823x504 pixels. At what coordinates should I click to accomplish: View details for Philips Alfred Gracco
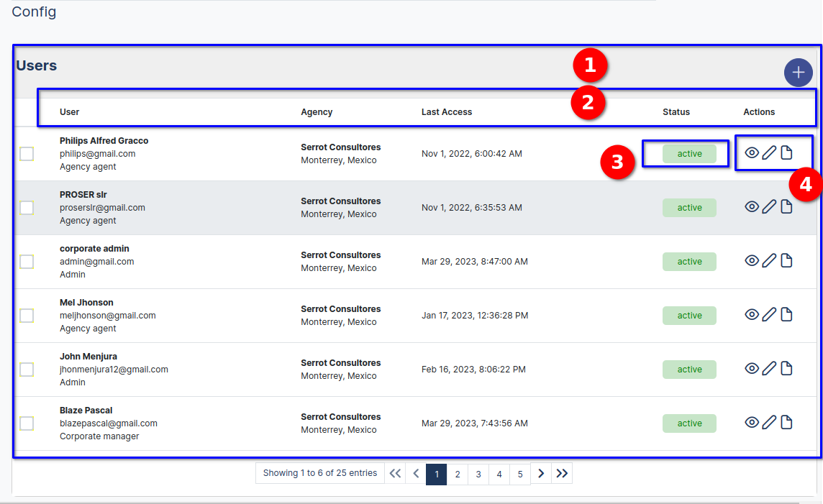(x=752, y=152)
